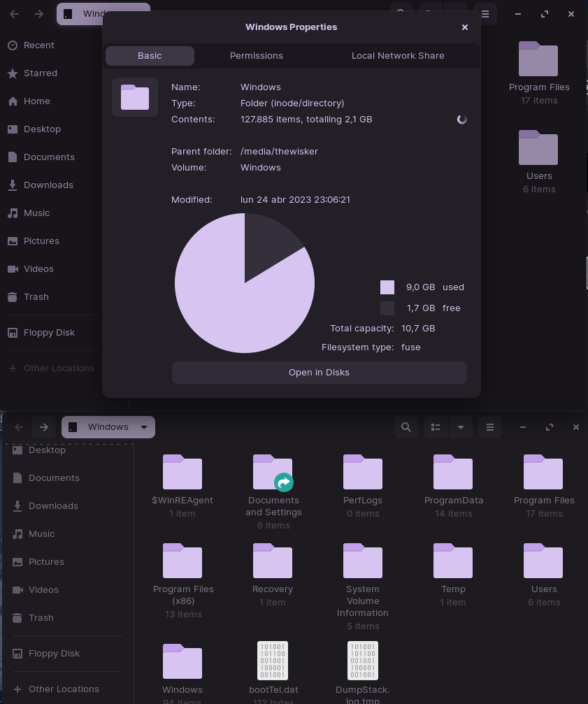Maximize the lower file manager window
This screenshot has height=704, width=588.
coord(550,427)
